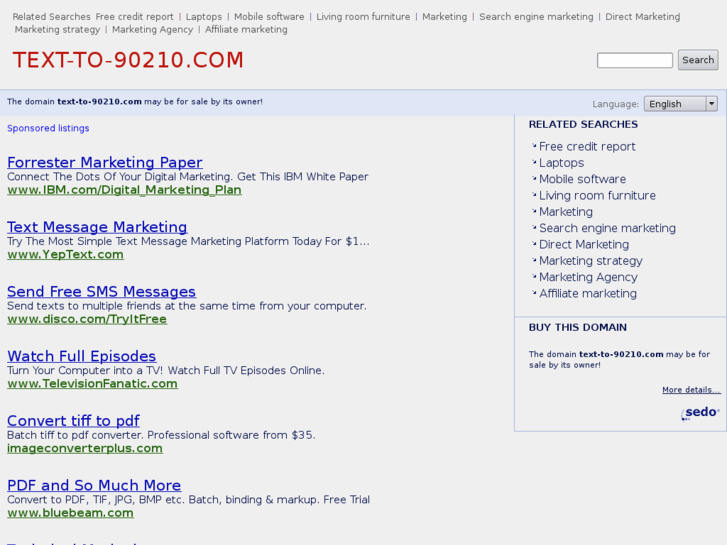The image size is (727, 545).
Task: Click Marketing Agency in top bar
Action: 153,30
